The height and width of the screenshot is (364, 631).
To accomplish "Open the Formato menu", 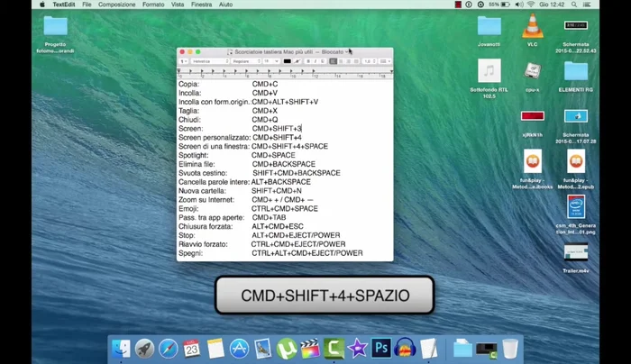I will [153, 5].
